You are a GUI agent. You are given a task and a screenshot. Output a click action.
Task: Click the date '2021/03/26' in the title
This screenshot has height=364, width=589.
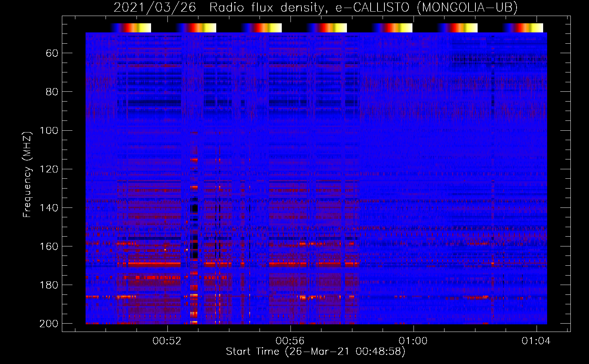[x=155, y=8]
